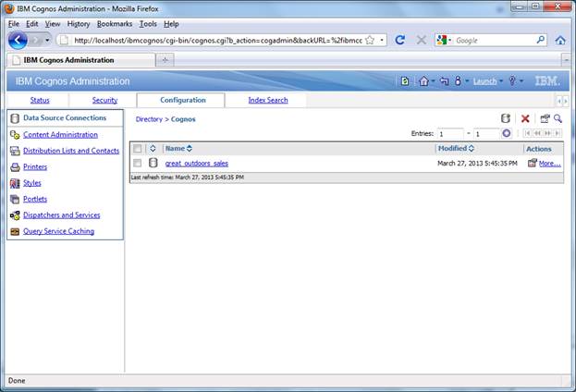Image resolution: width=576 pixels, height=392 pixels.
Task: Expand the Launch dropdown arrow
Action: 501,81
